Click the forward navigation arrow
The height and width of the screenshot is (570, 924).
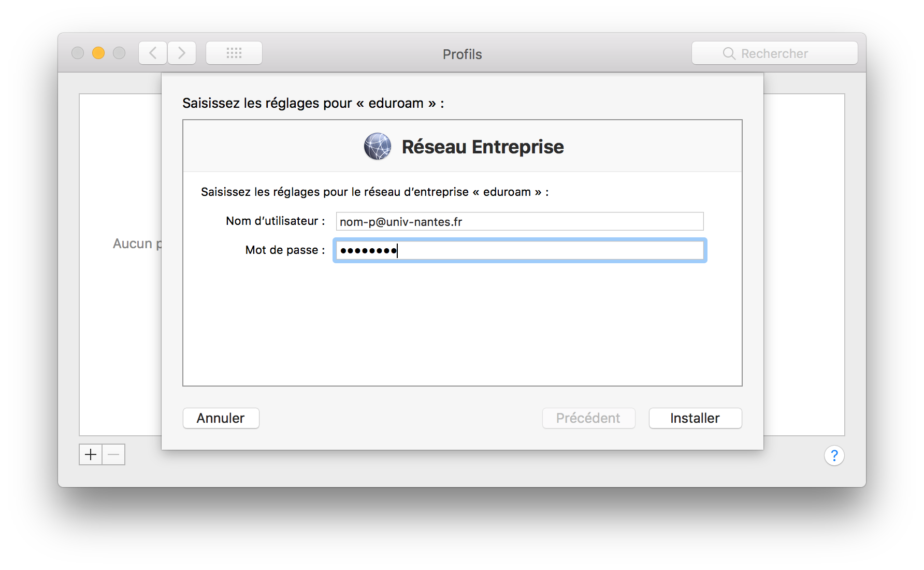(182, 52)
